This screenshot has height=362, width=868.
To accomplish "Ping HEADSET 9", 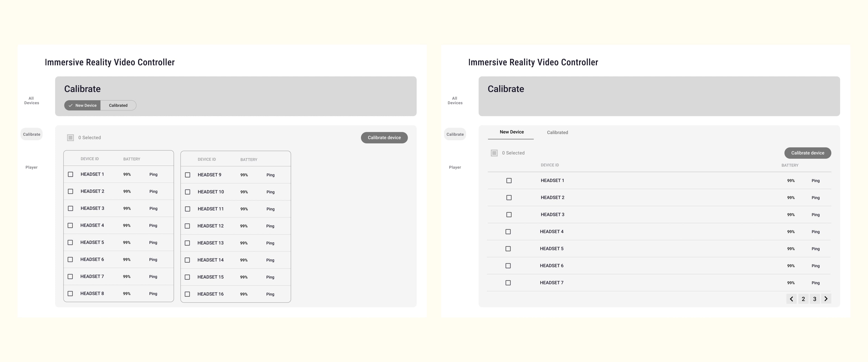I will pos(270,175).
